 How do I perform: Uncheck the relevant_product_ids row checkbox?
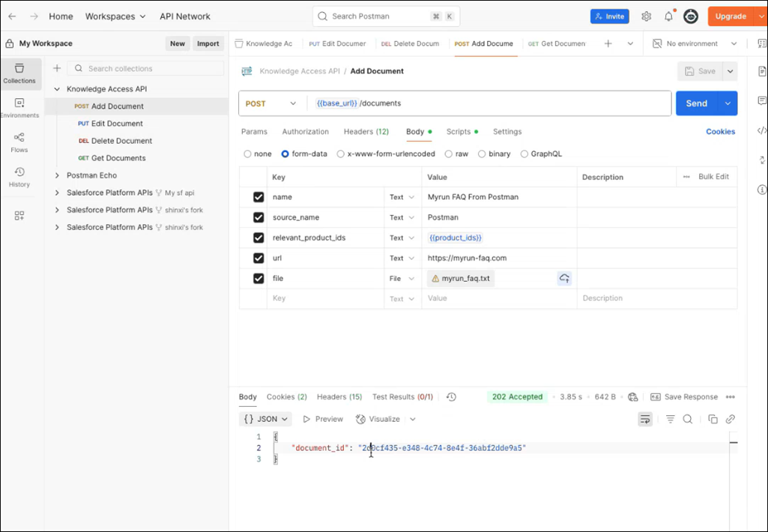(x=258, y=238)
